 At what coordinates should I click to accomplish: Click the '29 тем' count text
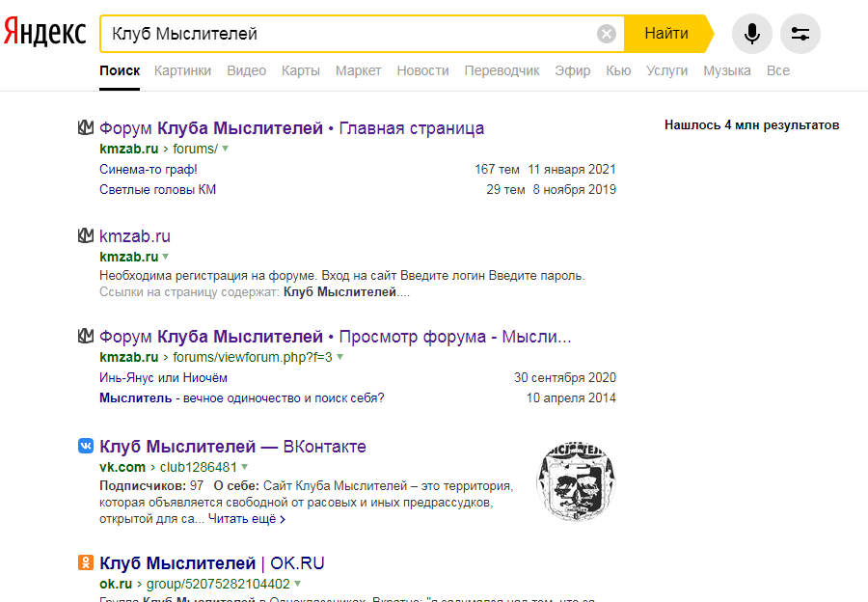[x=505, y=189]
